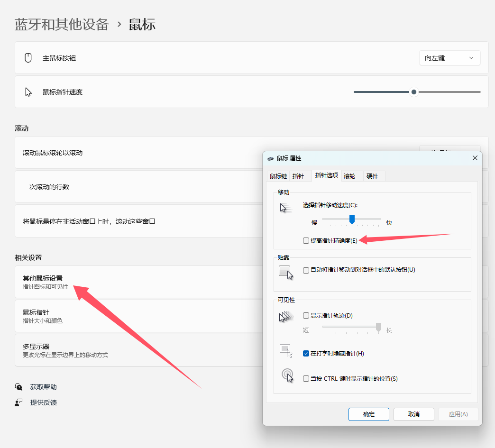Click the 主鼠标按钮 label
This screenshot has width=495, height=448.
click(x=59, y=58)
